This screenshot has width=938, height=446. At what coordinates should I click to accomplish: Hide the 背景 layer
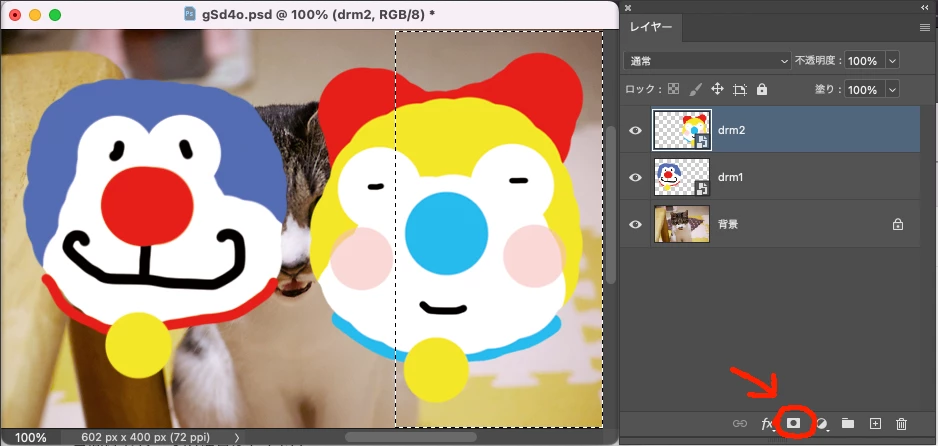tap(635, 224)
